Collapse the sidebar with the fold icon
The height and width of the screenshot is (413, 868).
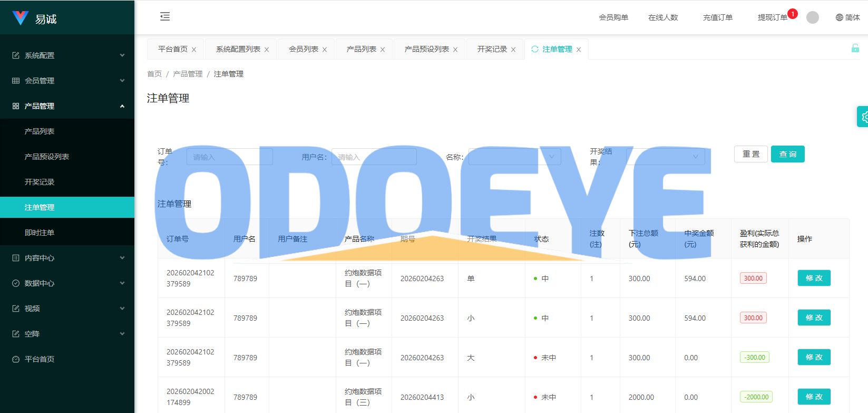pyautogui.click(x=165, y=16)
